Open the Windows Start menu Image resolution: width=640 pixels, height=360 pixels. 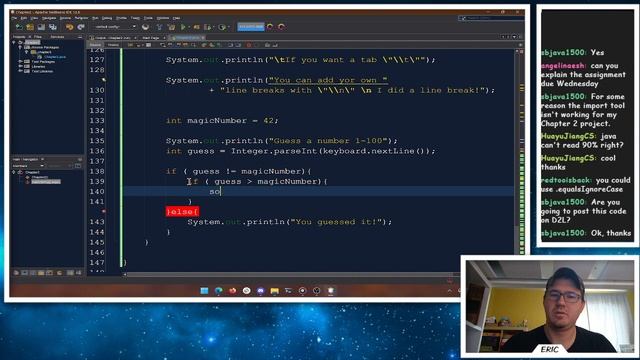[204, 291]
